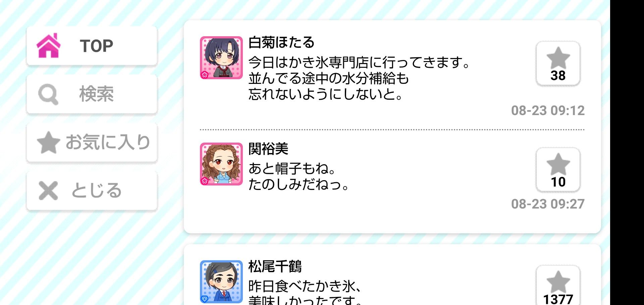Open 白菊ほたる's avatar thumbnail
The height and width of the screenshot is (305, 644).
click(x=221, y=58)
